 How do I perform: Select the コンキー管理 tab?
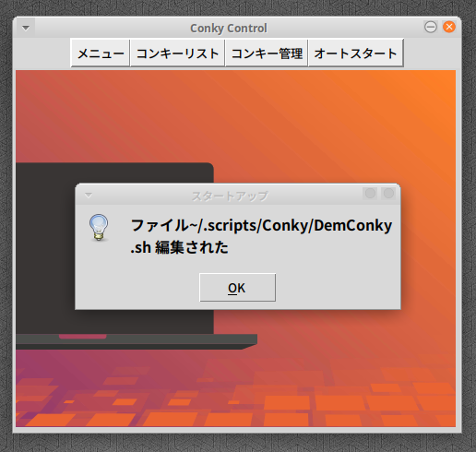point(267,53)
